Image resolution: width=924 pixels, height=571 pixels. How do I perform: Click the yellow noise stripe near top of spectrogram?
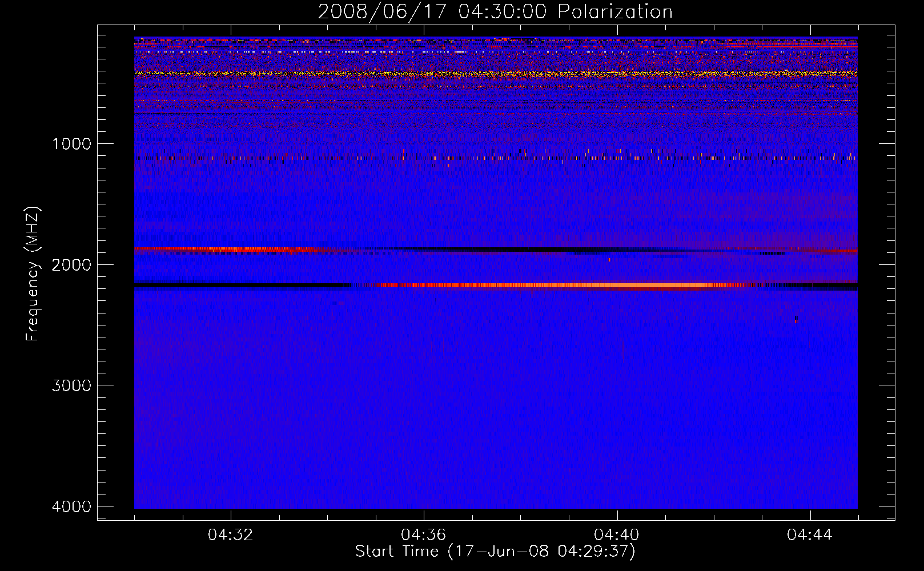pyautogui.click(x=496, y=74)
